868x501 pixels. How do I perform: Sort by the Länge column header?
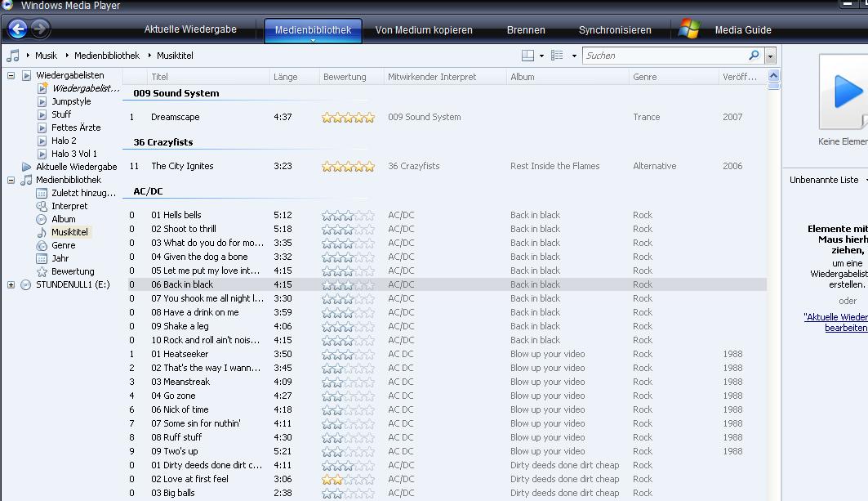pos(294,77)
